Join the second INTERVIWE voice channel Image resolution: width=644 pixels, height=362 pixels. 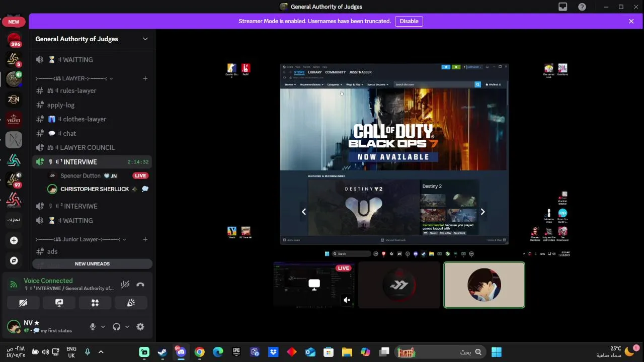[x=92, y=206]
